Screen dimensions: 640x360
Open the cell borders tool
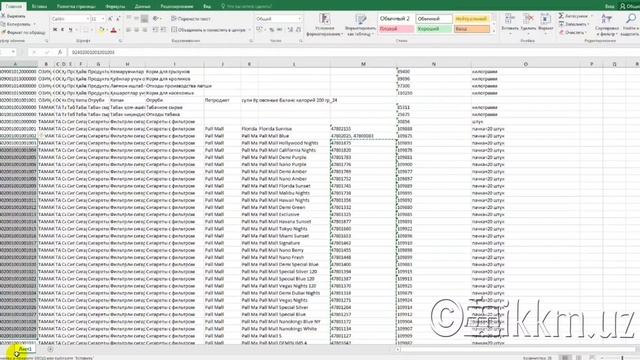tap(85, 30)
